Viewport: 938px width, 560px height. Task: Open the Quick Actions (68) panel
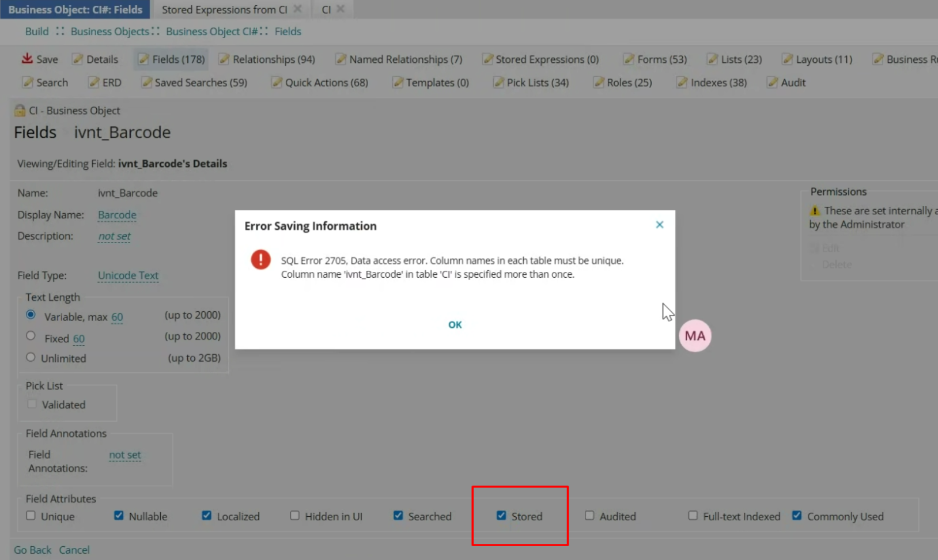click(x=320, y=82)
